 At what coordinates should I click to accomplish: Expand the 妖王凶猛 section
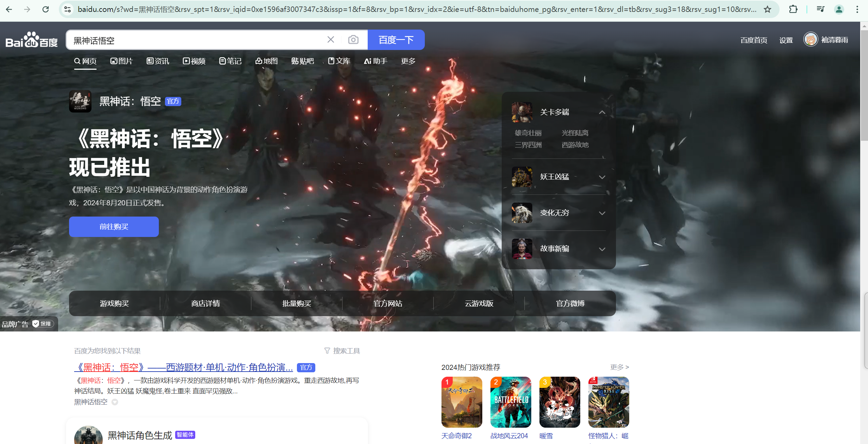coord(602,177)
